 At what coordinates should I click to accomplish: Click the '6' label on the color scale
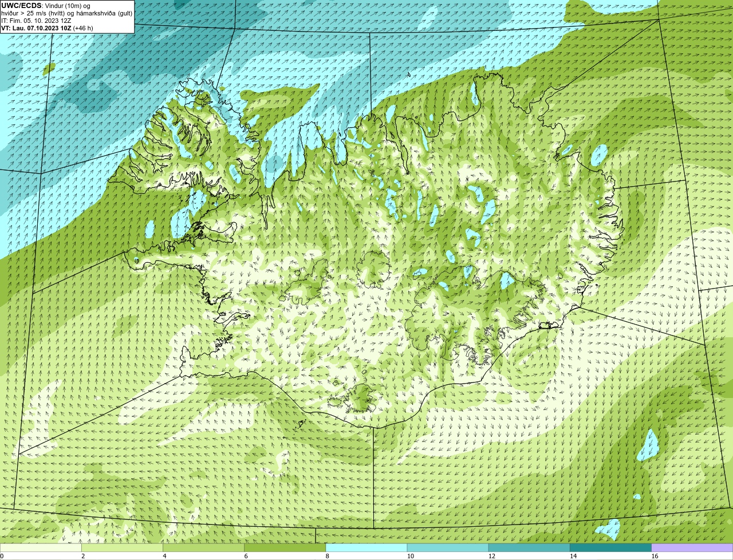click(246, 556)
